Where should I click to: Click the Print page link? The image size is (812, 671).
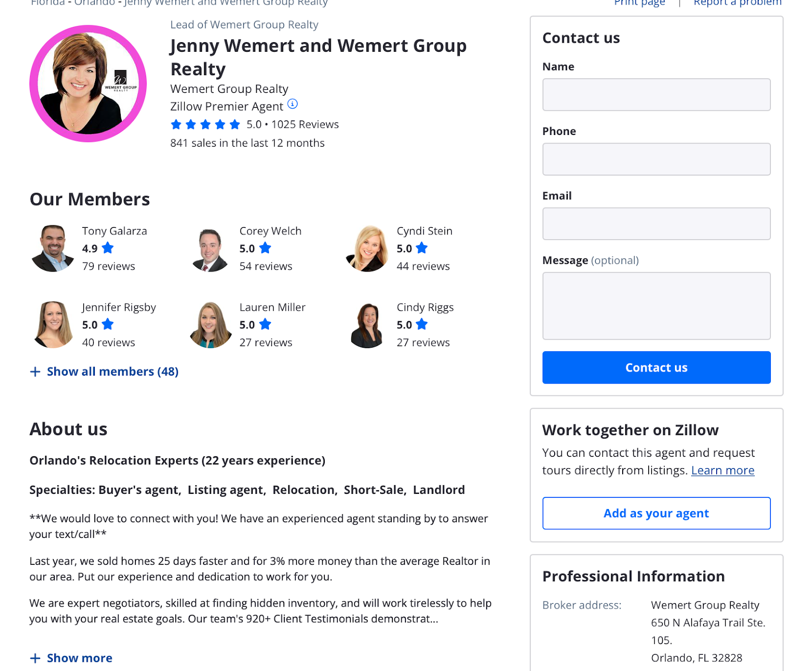[x=639, y=3]
